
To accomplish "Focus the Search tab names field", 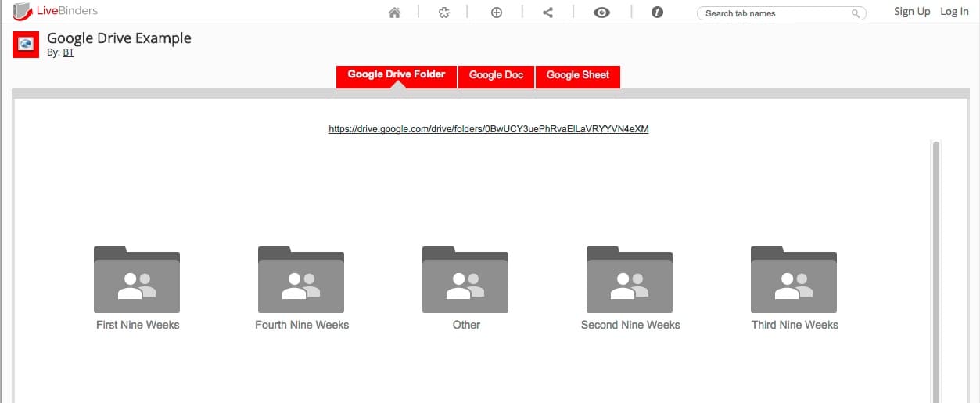I will coord(781,13).
